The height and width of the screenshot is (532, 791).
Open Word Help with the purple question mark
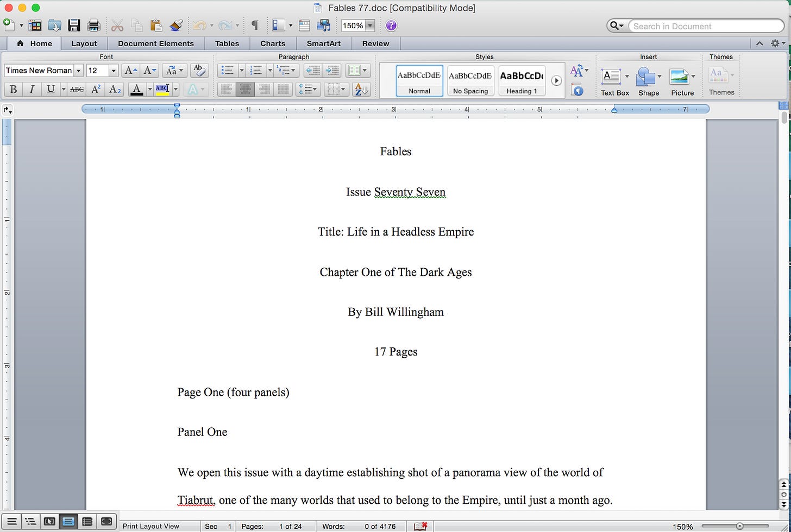[391, 26]
